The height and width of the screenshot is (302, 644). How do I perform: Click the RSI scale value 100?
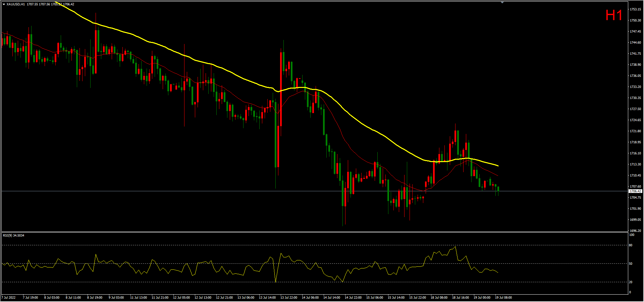pos(632,235)
